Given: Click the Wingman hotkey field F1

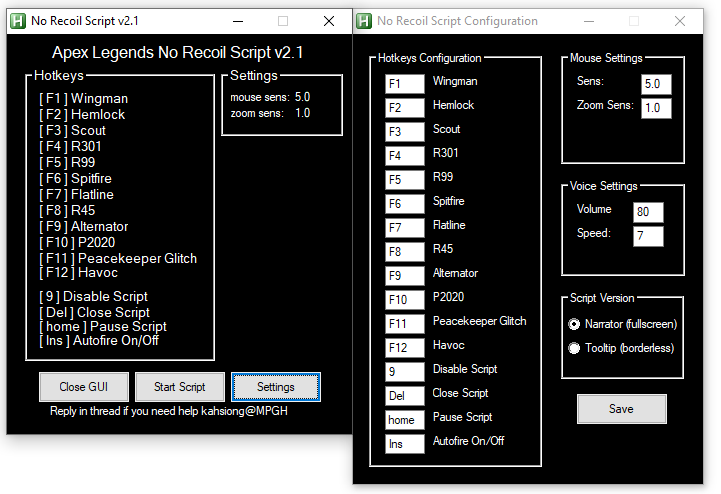Looking at the screenshot, I should [405, 84].
